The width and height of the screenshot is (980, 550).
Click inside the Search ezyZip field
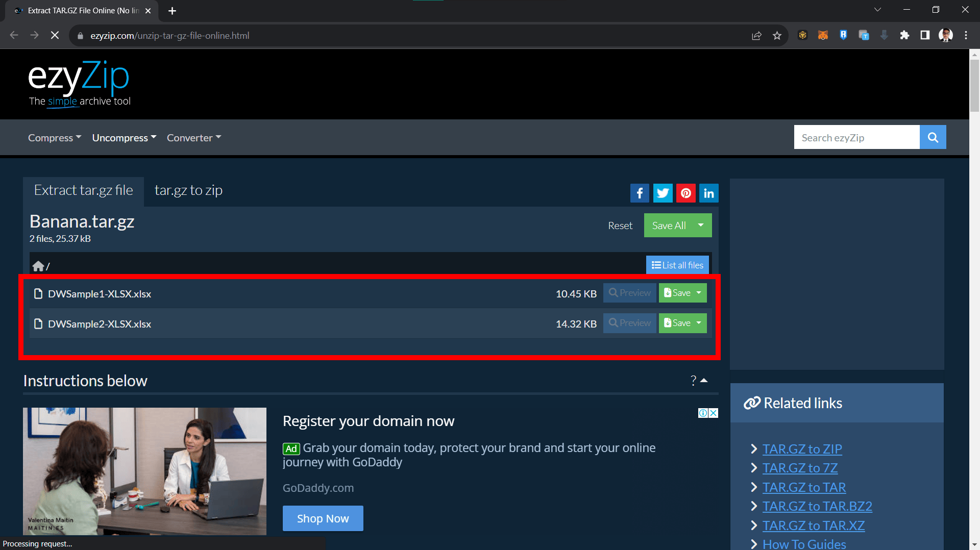point(856,137)
